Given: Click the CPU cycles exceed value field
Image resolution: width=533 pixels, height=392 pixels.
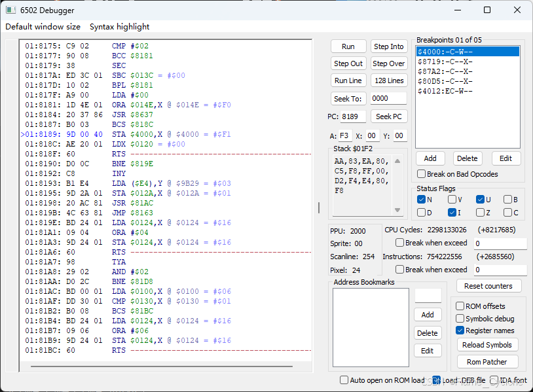Looking at the screenshot, I should pos(500,243).
